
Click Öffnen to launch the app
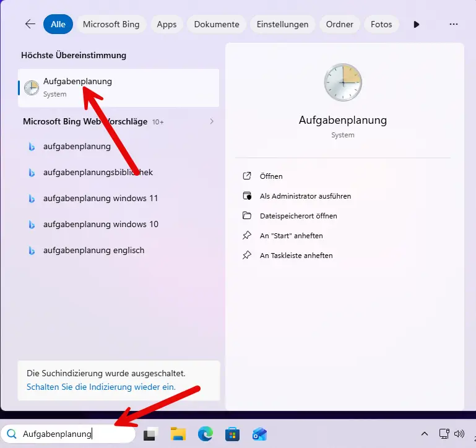point(271,176)
